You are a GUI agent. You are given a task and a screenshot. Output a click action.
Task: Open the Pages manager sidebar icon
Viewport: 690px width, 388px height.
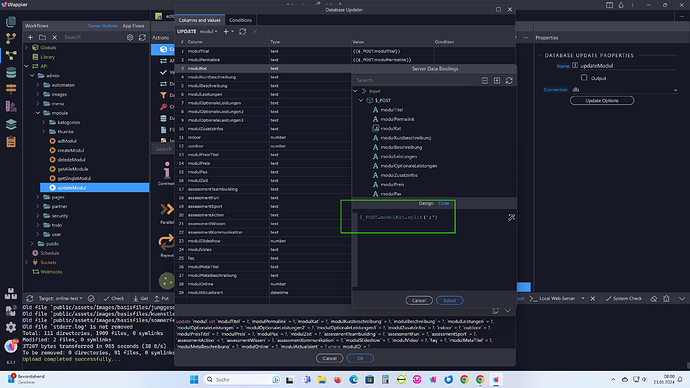tap(11, 21)
